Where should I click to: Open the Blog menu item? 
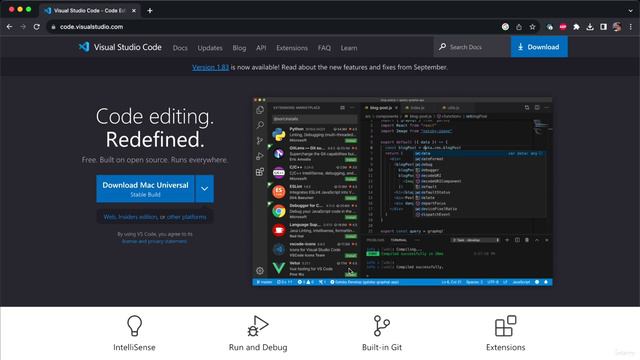(x=239, y=48)
